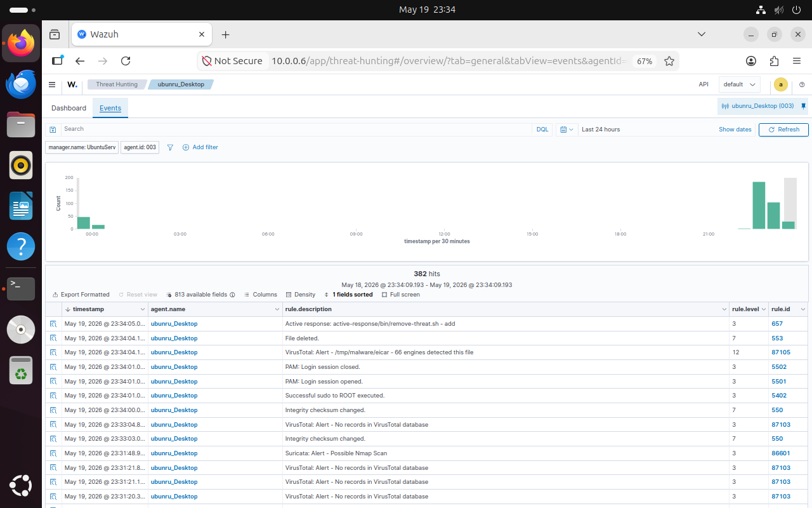
Task: Select the Events tab
Action: 110,109
